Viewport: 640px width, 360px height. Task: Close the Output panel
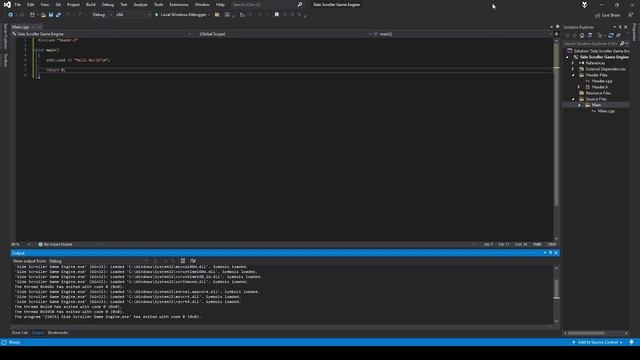click(556, 253)
